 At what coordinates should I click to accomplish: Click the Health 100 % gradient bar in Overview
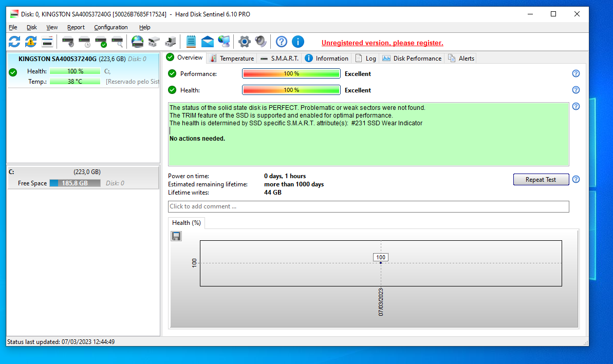point(291,90)
